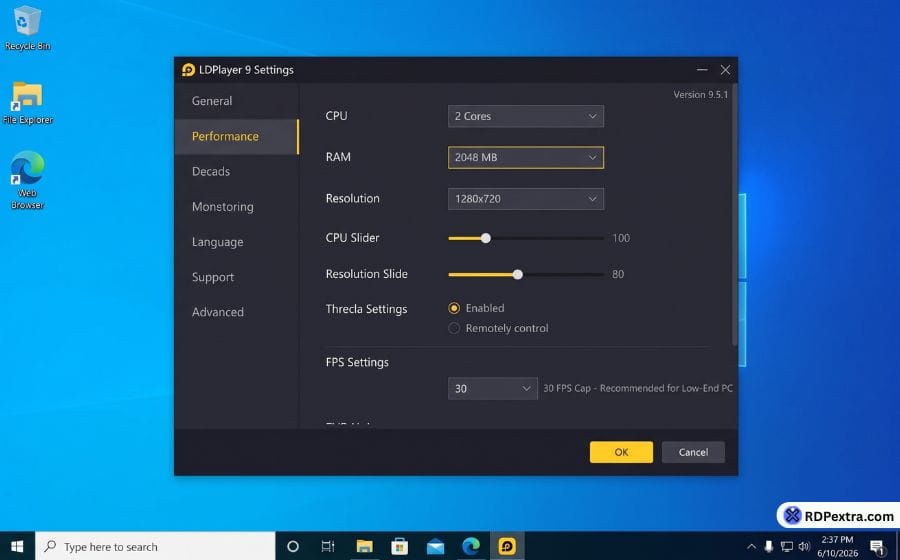Click the 30 FPS Cap recommendation text
Image resolution: width=900 pixels, height=560 pixels.
[x=638, y=388]
